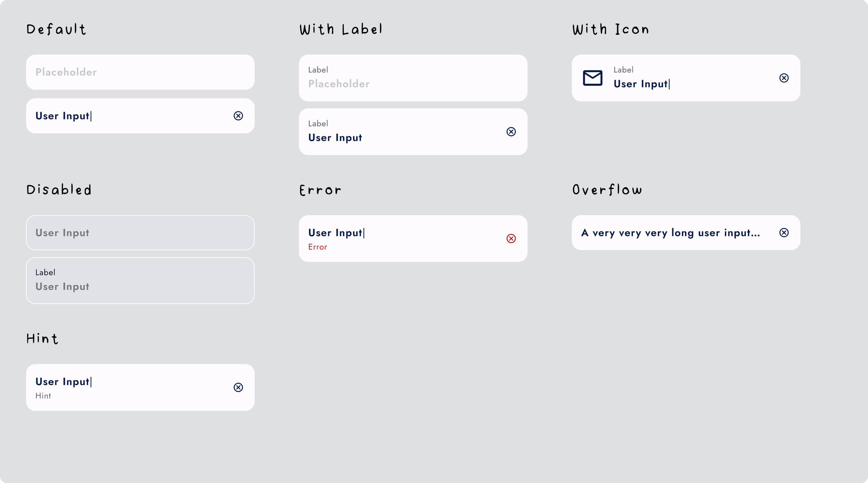Screen dimensions: 868x483
Task: Focus the Default Placeholder input field
Action: (140, 72)
